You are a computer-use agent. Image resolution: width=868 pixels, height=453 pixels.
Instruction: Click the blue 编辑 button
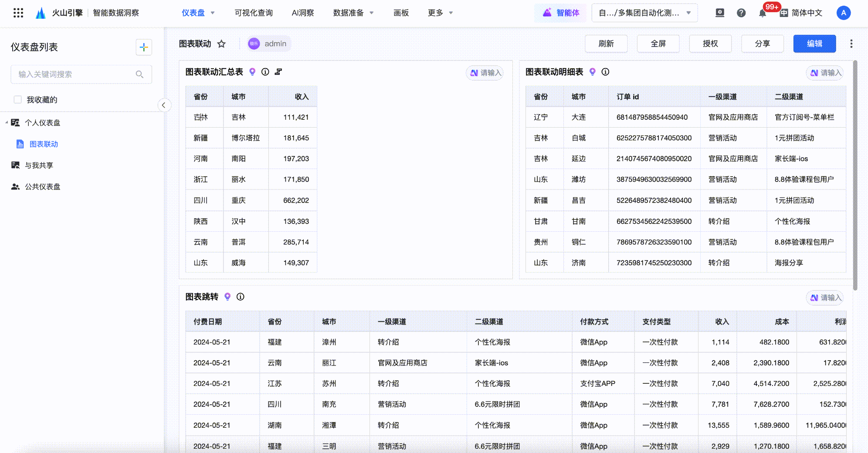click(814, 44)
